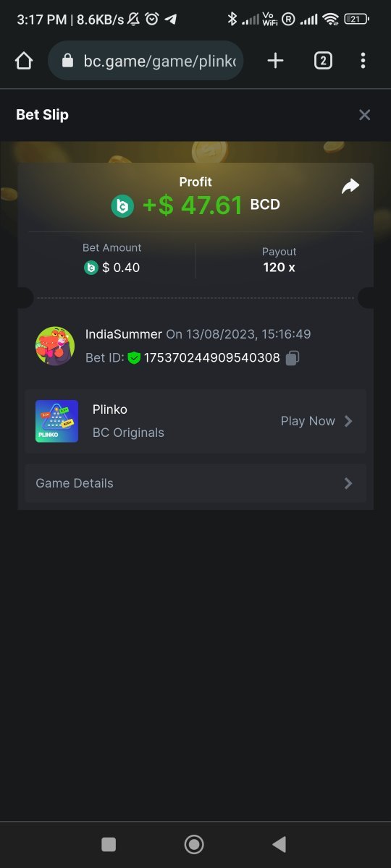The height and width of the screenshot is (868, 391).
Task: Click the IndiaSummer username
Action: (x=124, y=334)
